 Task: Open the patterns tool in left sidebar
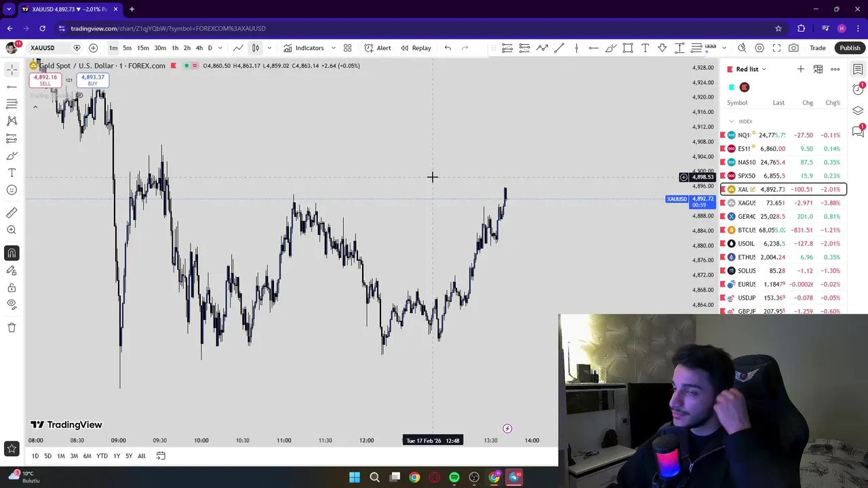click(x=12, y=121)
